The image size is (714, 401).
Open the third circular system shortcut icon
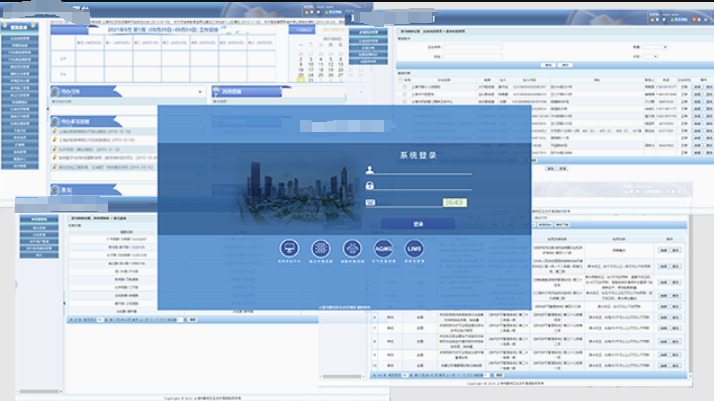click(353, 249)
